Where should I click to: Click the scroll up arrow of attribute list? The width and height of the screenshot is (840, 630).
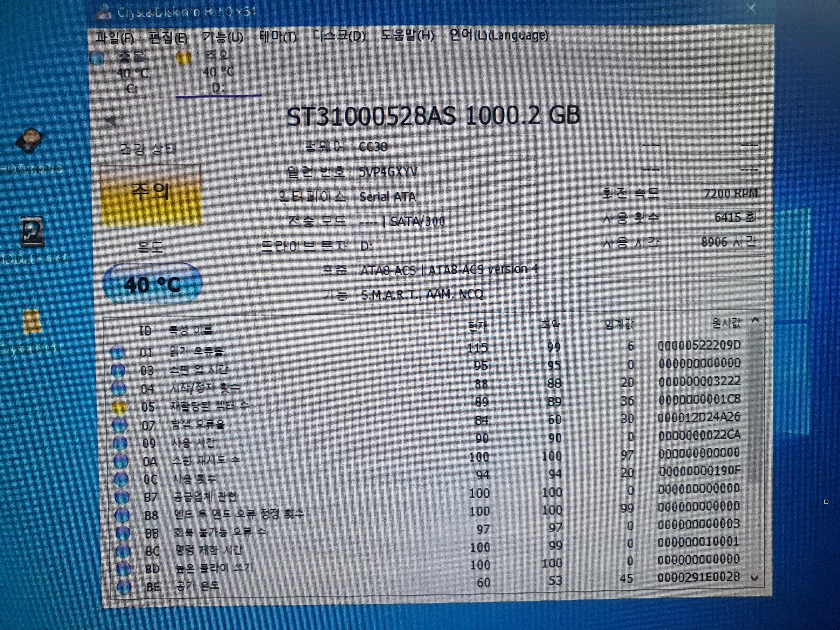pyautogui.click(x=755, y=320)
